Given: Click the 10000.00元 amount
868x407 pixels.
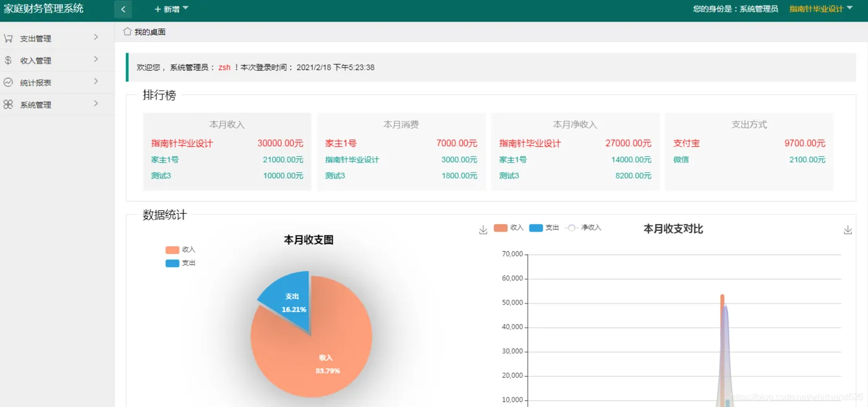Looking at the screenshot, I should click(283, 176).
